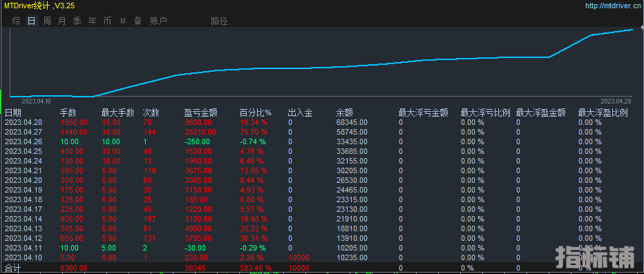Viewport: 644px width, 274px height.
Task: Open the 币 currency tab
Action: [107, 21]
